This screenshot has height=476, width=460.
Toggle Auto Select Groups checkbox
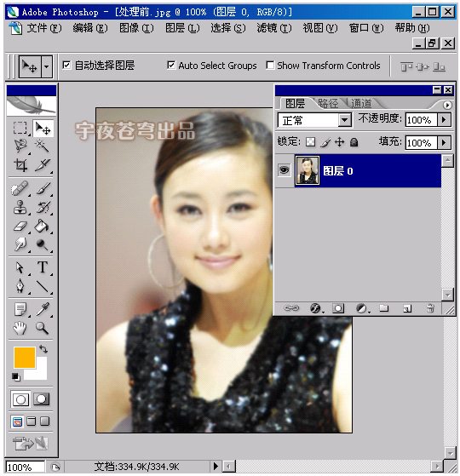pos(171,66)
